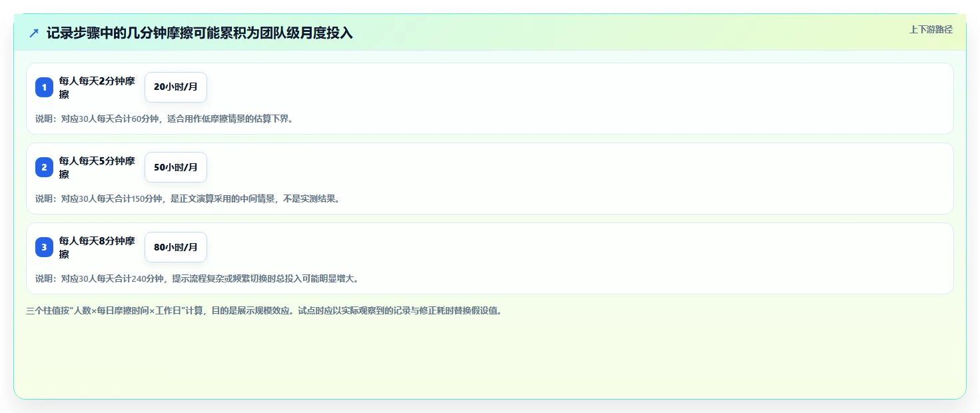Click the label 每人每天8分钟摩擦

tap(97, 247)
